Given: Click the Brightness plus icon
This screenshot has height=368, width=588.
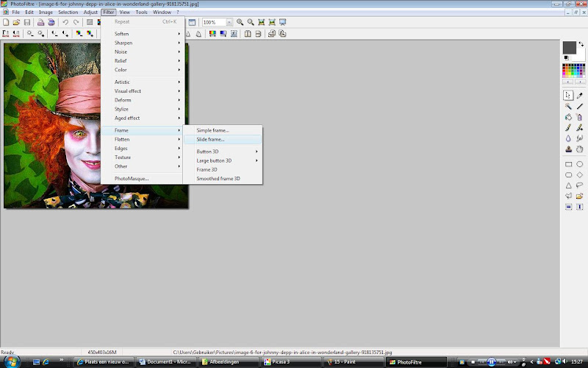Looking at the screenshot, I should point(40,34).
